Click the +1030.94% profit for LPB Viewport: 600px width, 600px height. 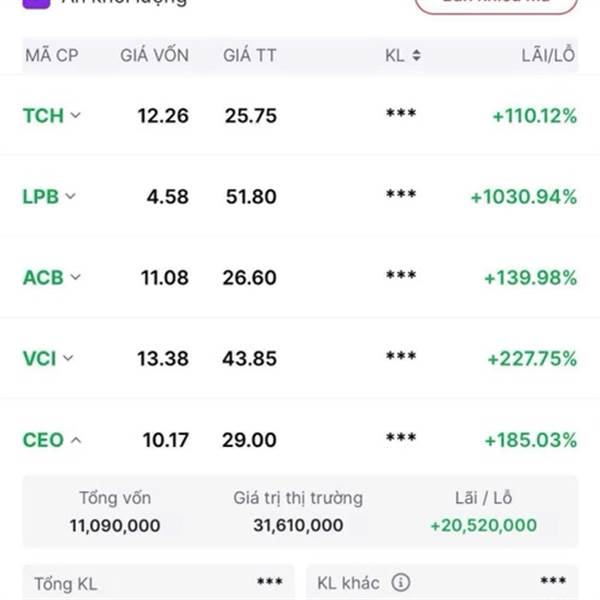(x=524, y=197)
